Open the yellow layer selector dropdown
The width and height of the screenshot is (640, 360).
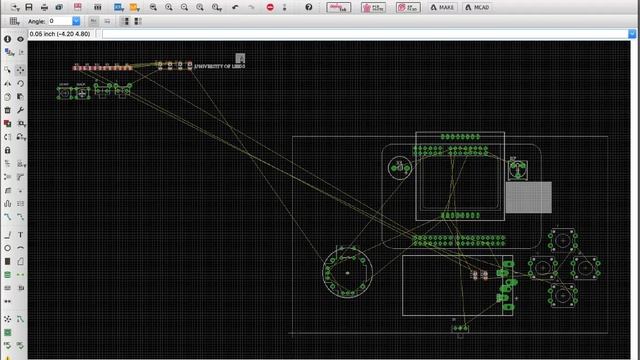(x=134, y=7)
